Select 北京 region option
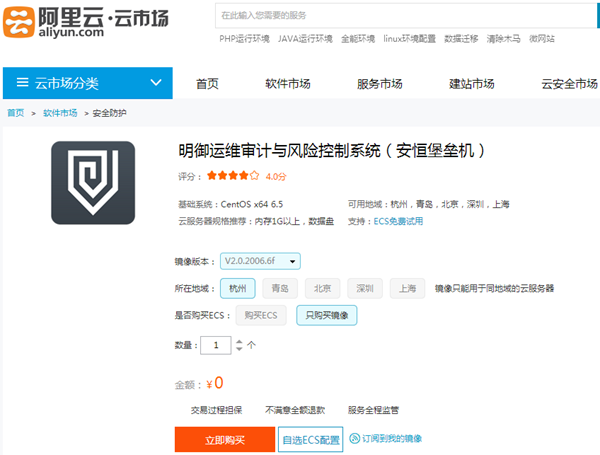 pyautogui.click(x=323, y=288)
